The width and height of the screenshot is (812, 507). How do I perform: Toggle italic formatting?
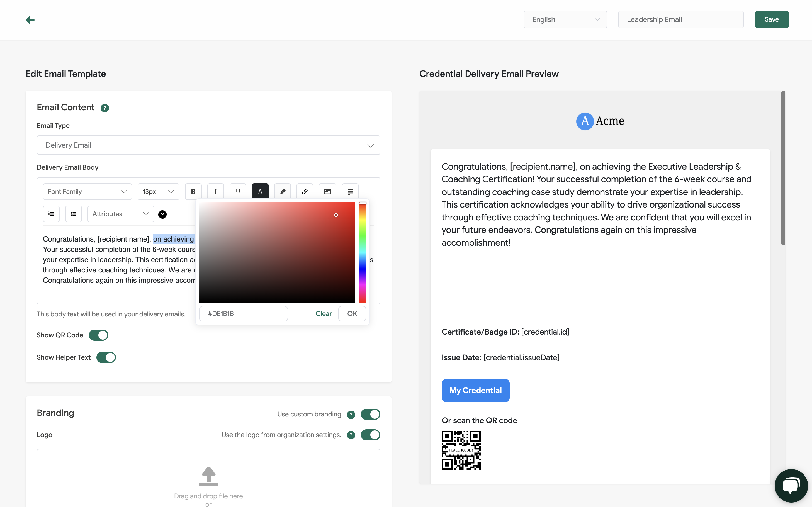(215, 191)
